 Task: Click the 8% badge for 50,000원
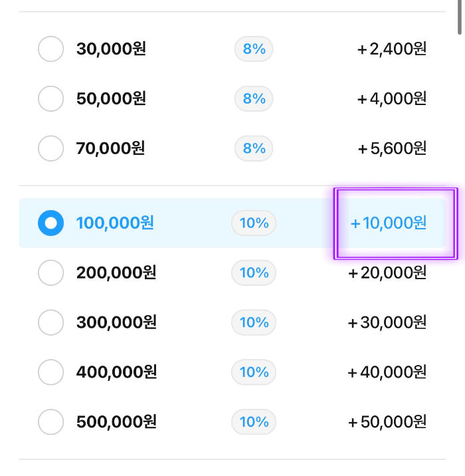click(x=254, y=98)
